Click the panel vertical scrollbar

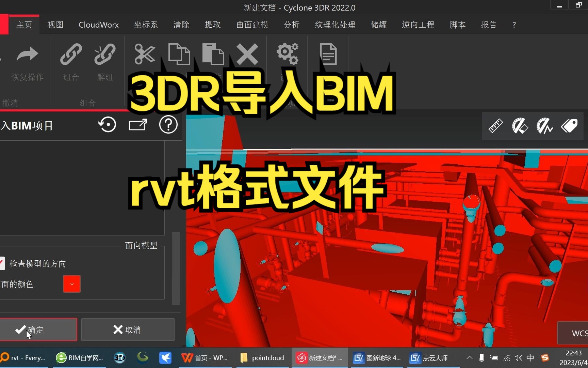coord(176,268)
